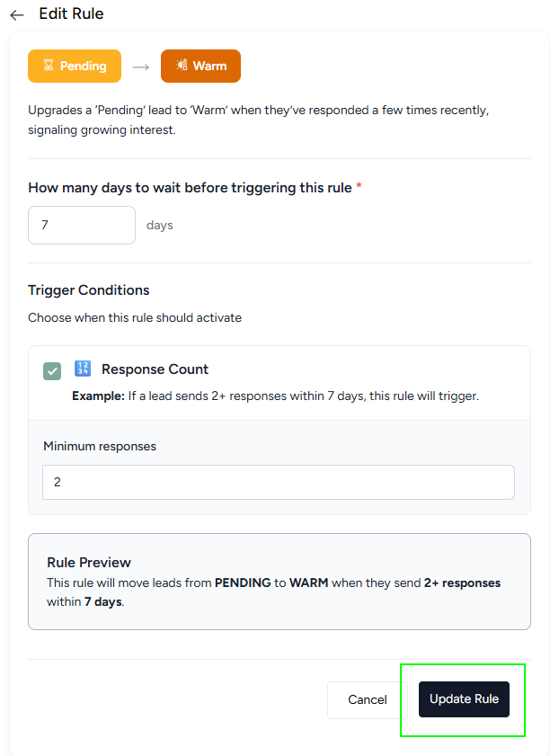Screen dimensions: 550x756
Task: Uncheck the Response Count checkbox
Action: (x=52, y=370)
